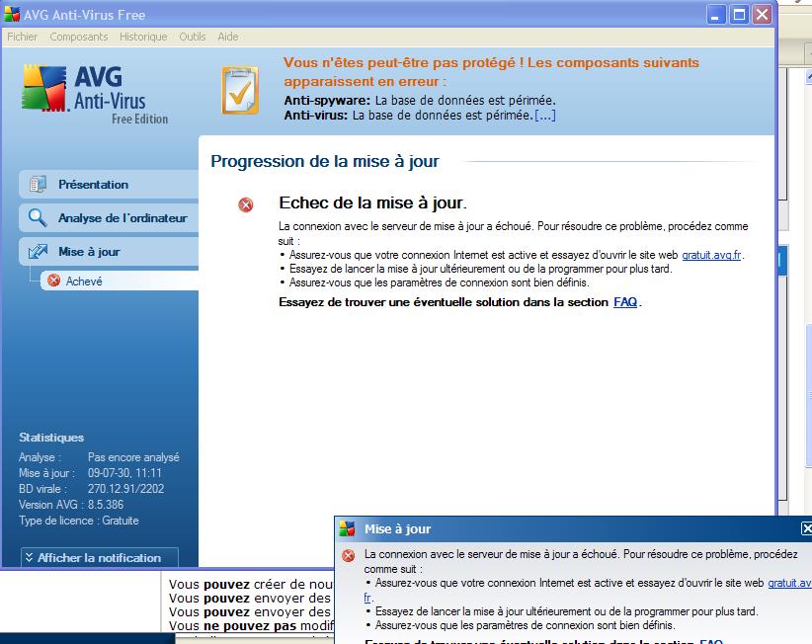Click the Anti-spyware error line
812x644 pixels.
point(420,100)
